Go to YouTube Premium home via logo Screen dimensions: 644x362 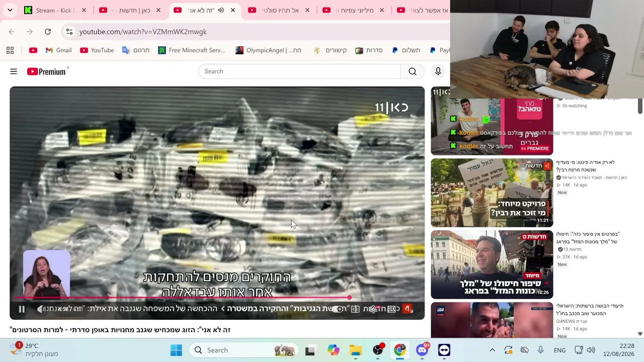point(46,71)
